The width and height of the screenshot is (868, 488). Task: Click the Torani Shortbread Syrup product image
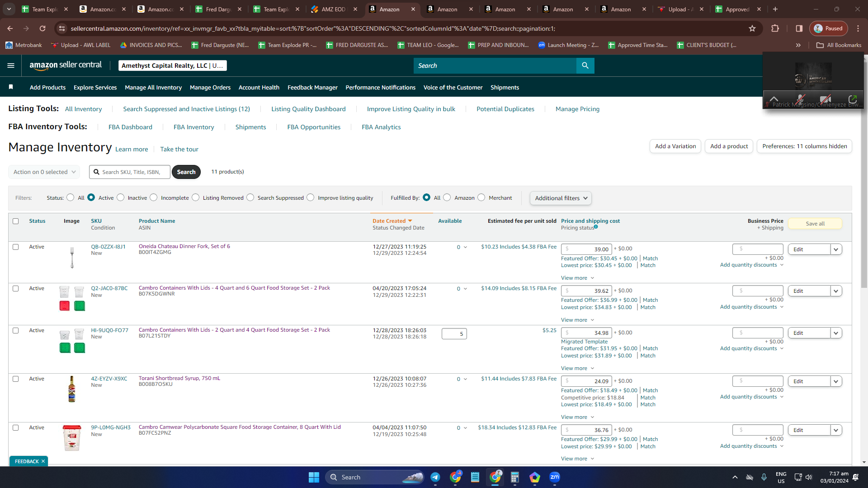tap(71, 389)
